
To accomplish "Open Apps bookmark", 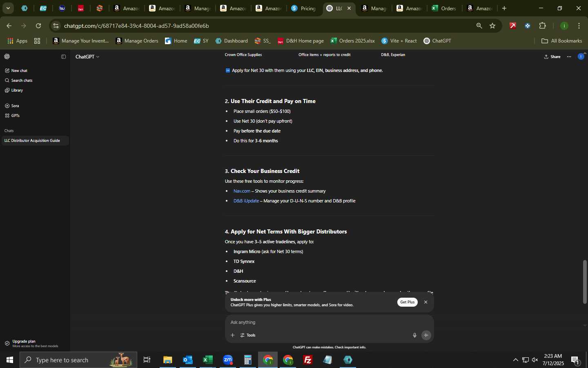I will pos(18,41).
